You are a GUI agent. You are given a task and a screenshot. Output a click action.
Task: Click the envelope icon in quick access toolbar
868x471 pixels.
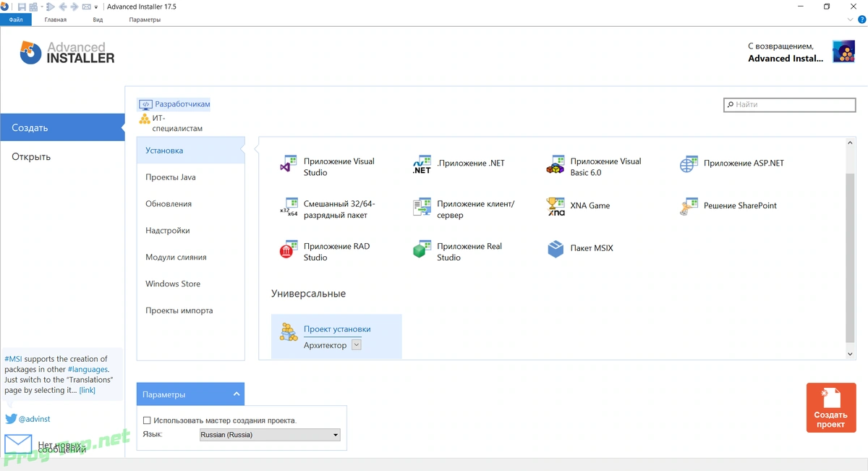tap(86, 7)
